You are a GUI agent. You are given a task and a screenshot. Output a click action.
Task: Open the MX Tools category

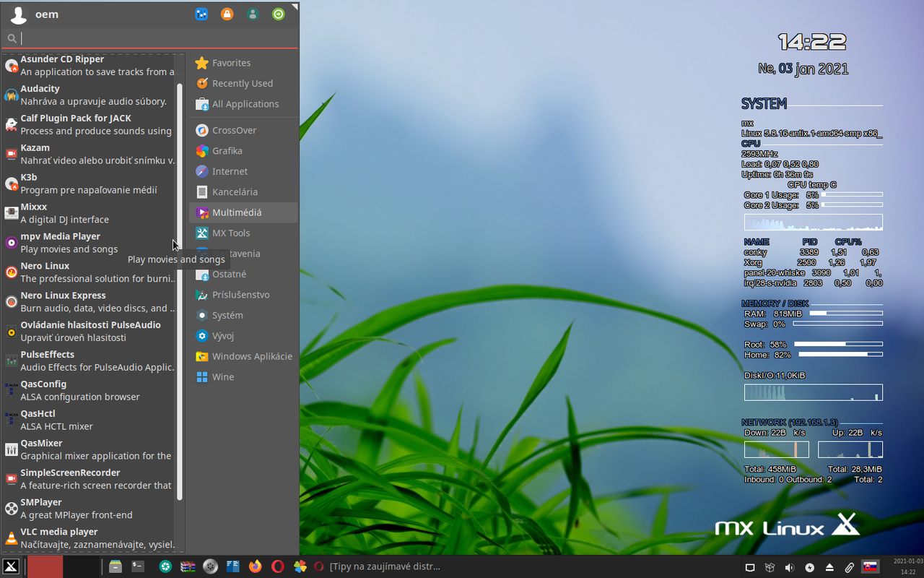[243, 234]
